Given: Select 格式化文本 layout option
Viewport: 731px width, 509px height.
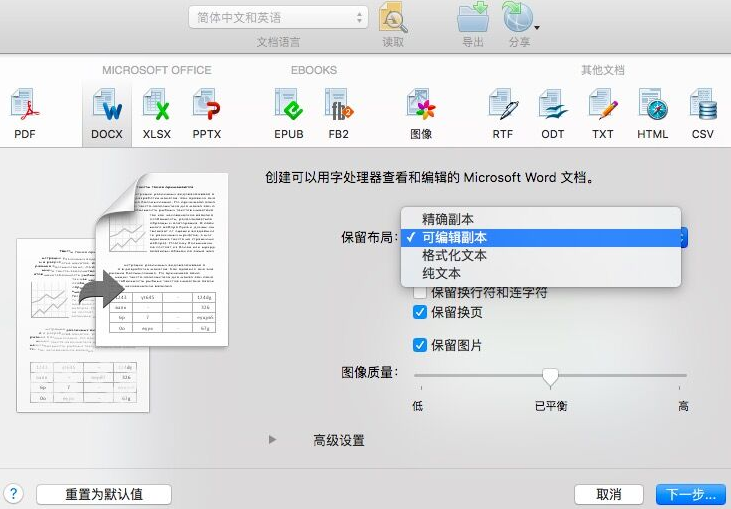Looking at the screenshot, I should point(541,255).
